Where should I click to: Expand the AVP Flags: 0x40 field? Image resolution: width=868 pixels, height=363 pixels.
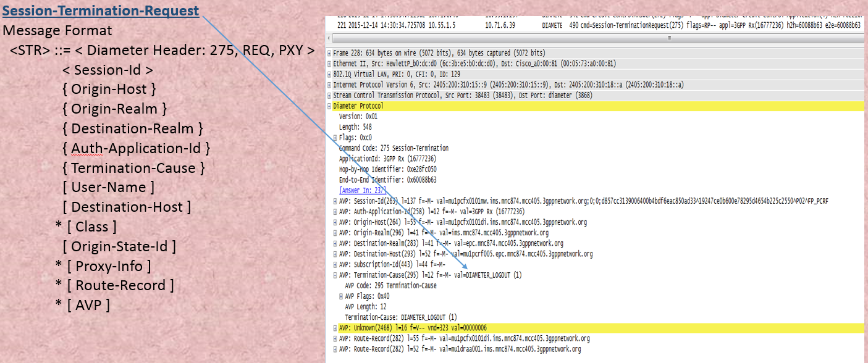click(340, 295)
